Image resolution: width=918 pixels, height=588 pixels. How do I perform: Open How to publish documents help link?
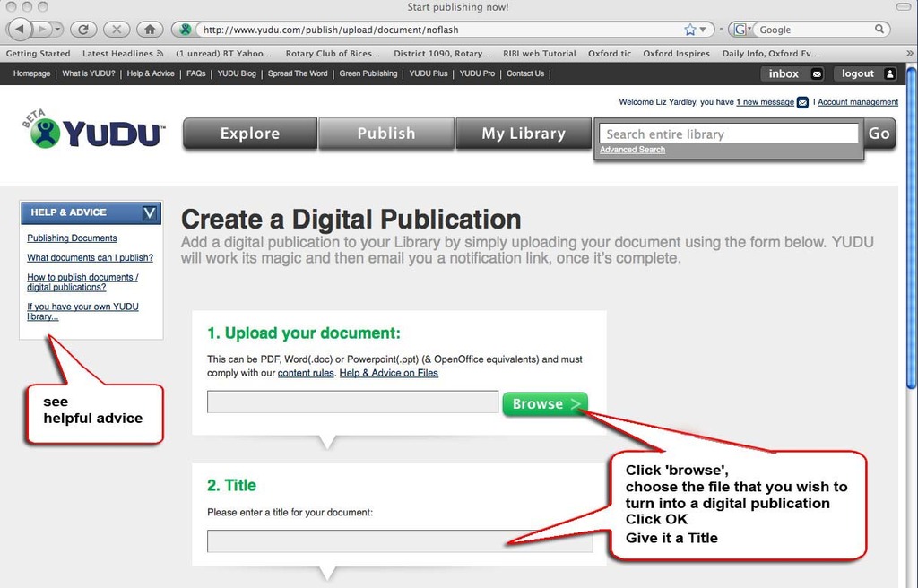click(x=82, y=281)
